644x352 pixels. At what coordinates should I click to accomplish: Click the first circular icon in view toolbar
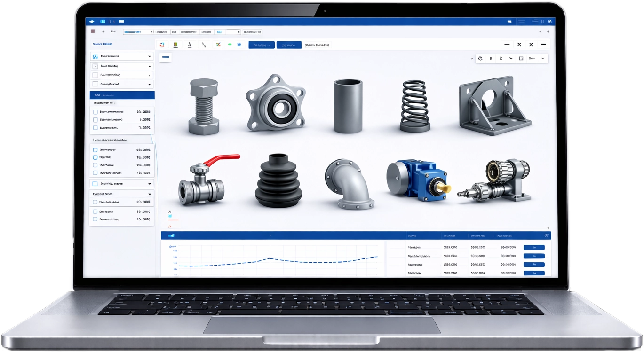tap(480, 59)
